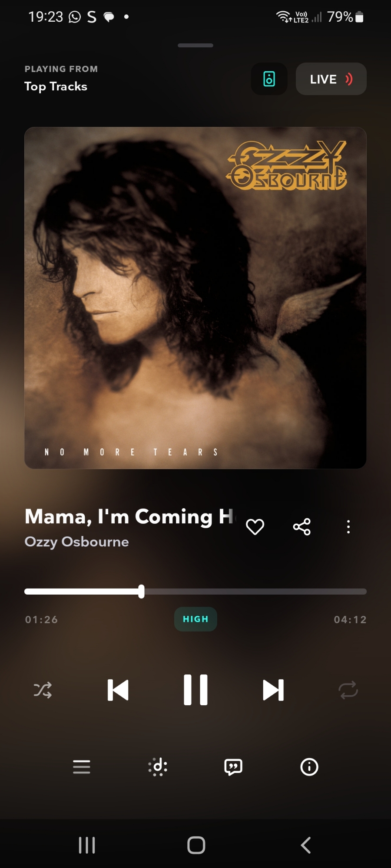
Task: Tap the LIVE session button
Action: click(x=331, y=79)
